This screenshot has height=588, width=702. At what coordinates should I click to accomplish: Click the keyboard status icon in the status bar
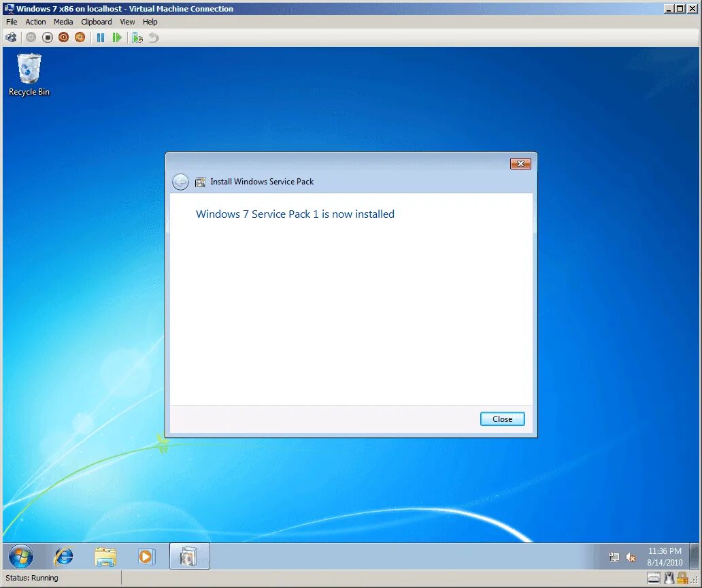653,578
